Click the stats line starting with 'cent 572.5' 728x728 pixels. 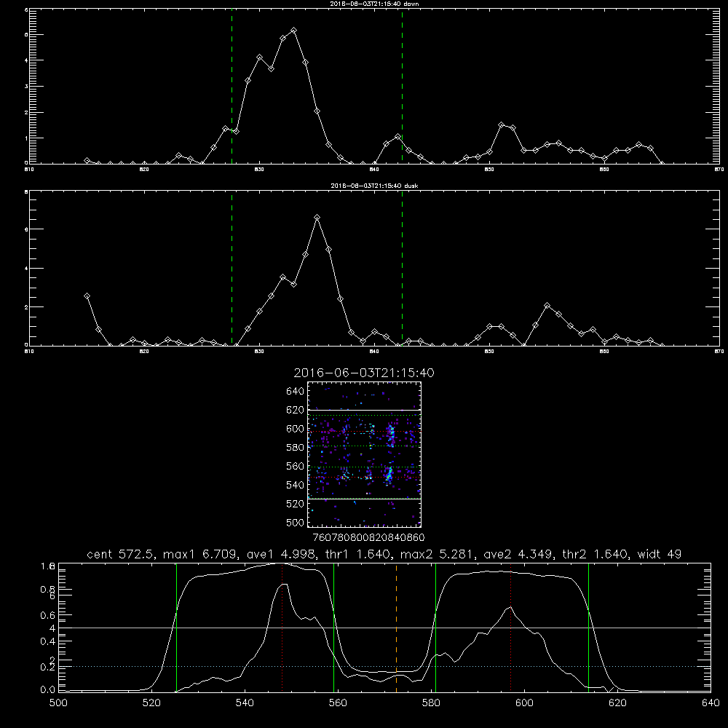[384, 554]
